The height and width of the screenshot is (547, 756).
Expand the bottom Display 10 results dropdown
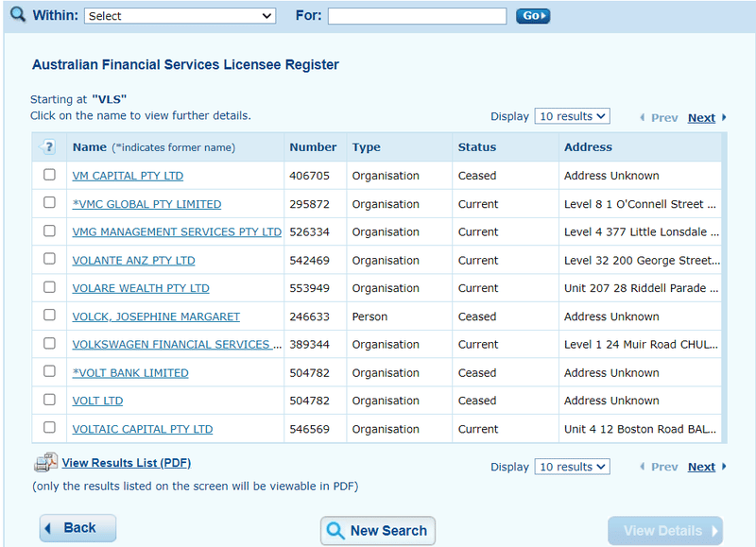tap(572, 467)
